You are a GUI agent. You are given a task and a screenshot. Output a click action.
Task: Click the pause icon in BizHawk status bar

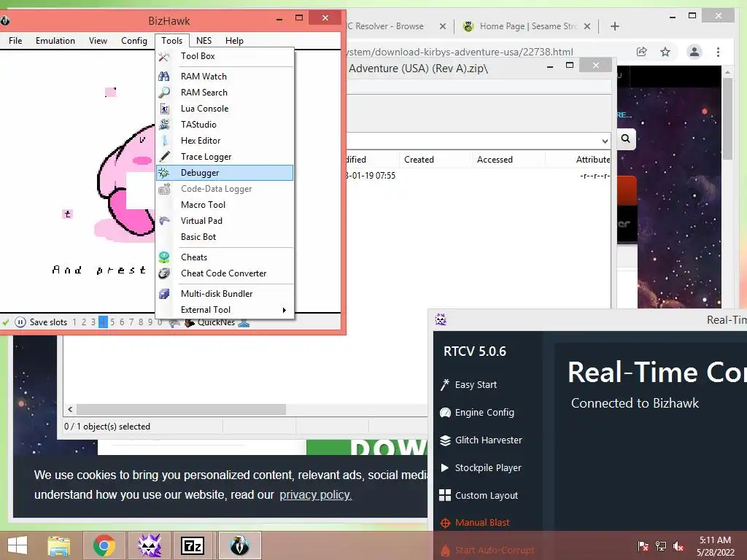click(x=20, y=322)
